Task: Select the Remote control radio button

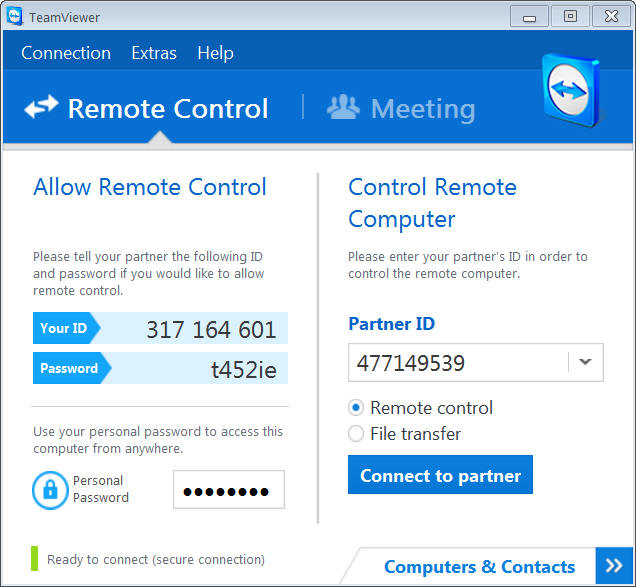Action: (x=356, y=408)
